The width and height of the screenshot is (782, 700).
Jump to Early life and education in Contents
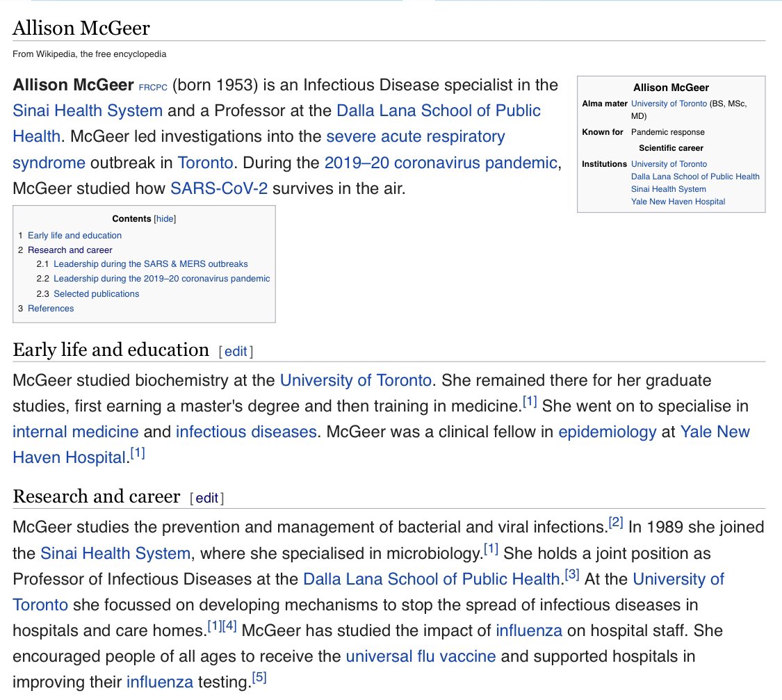click(x=75, y=236)
